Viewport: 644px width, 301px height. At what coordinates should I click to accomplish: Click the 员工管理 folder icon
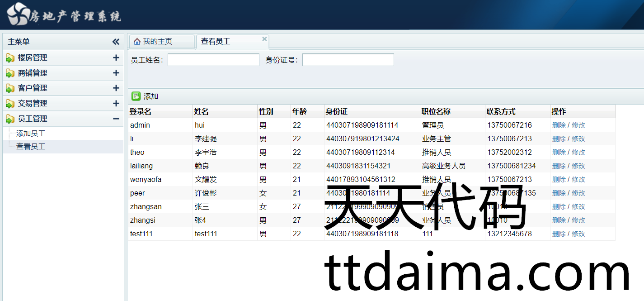coord(10,119)
